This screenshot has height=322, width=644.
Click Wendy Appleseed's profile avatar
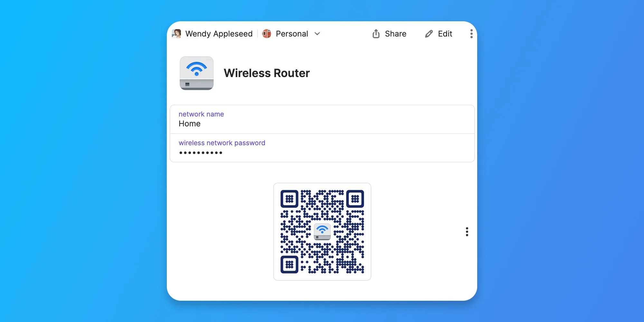(176, 33)
